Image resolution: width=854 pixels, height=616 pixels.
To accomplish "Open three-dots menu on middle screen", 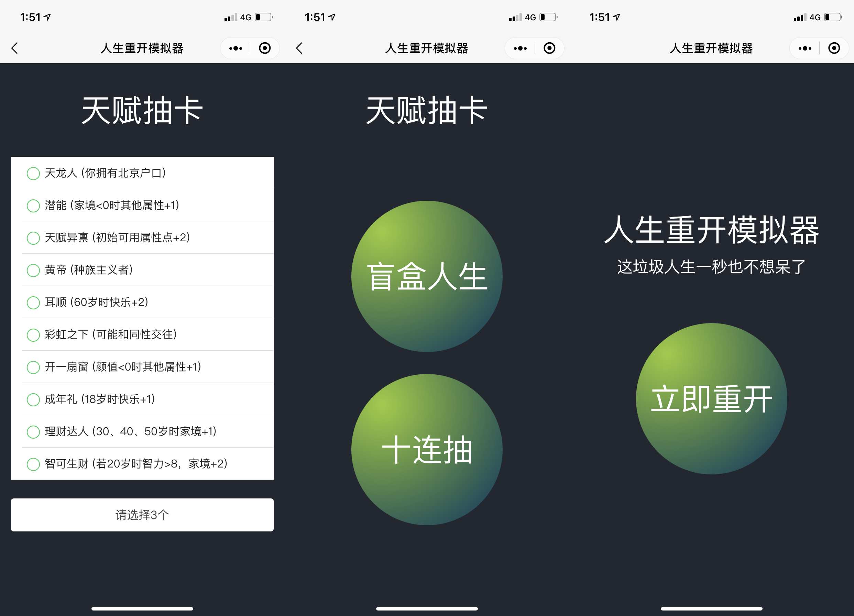I will (x=520, y=48).
